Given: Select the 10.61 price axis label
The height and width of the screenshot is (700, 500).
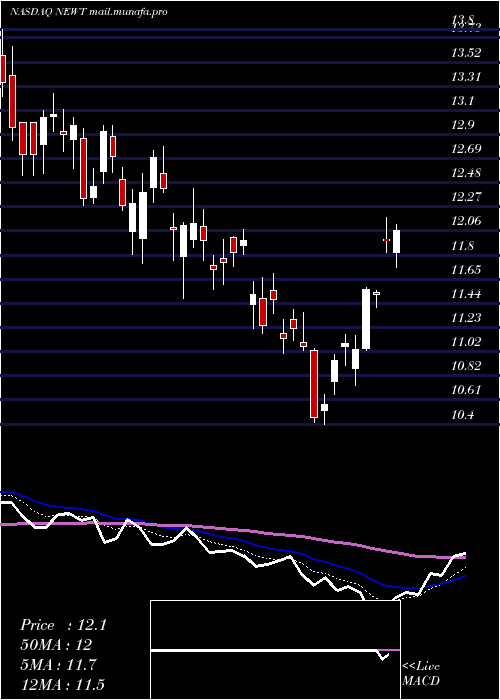Looking at the screenshot, I should (466, 390).
